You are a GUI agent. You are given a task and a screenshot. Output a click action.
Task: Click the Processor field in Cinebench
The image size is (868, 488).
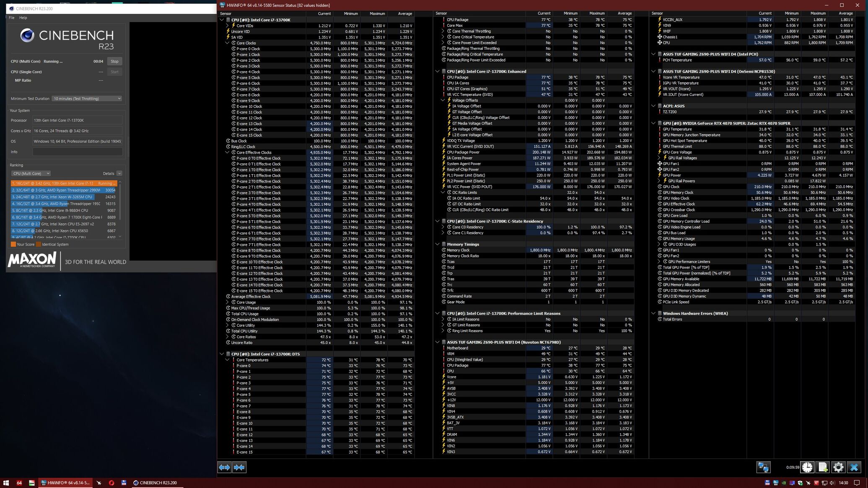78,120
